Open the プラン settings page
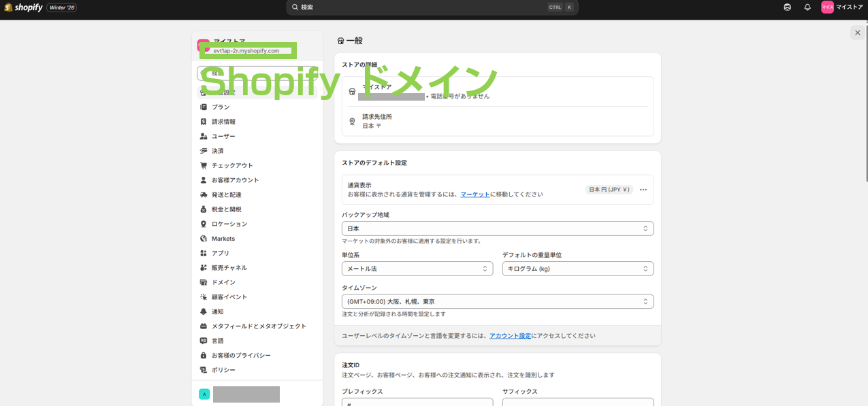 (x=221, y=107)
